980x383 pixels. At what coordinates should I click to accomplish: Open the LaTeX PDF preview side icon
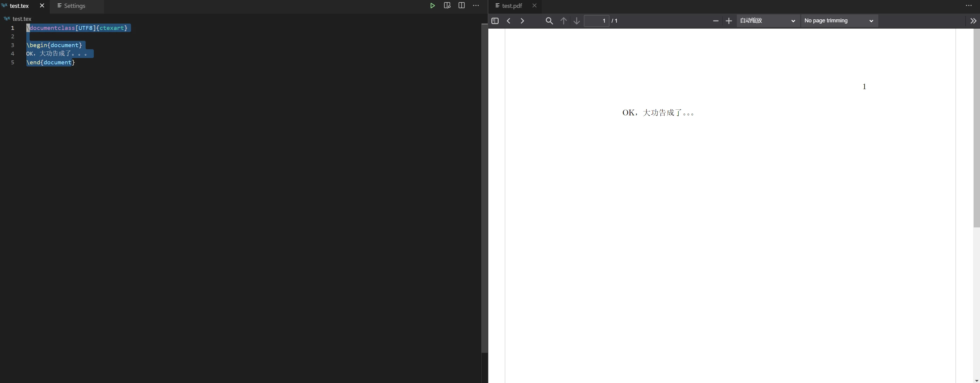pos(447,6)
